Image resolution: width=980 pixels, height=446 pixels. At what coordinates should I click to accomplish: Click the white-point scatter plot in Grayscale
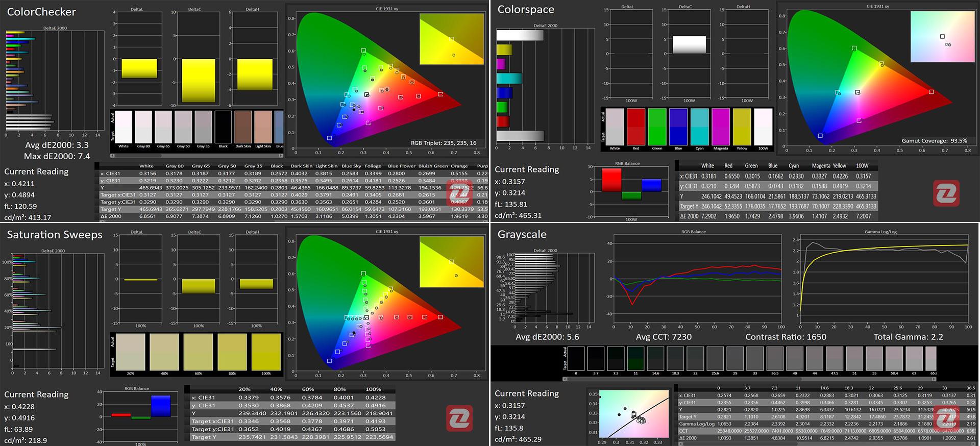tap(634, 414)
